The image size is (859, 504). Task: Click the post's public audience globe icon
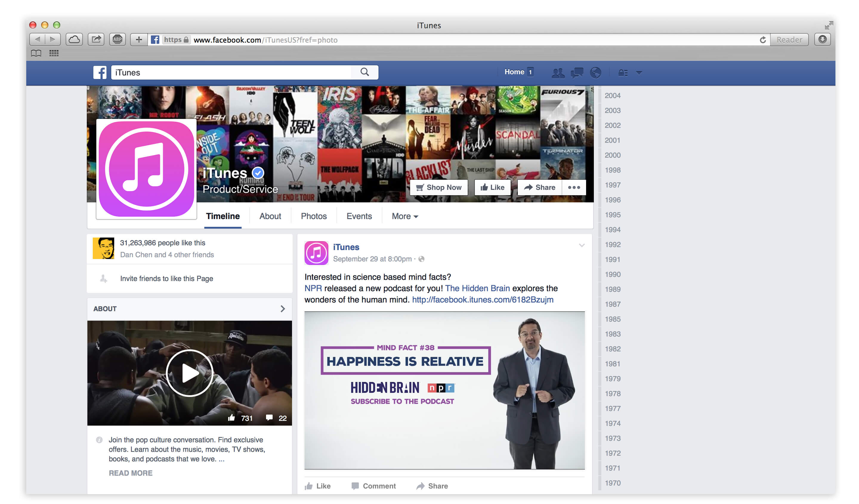point(422,259)
